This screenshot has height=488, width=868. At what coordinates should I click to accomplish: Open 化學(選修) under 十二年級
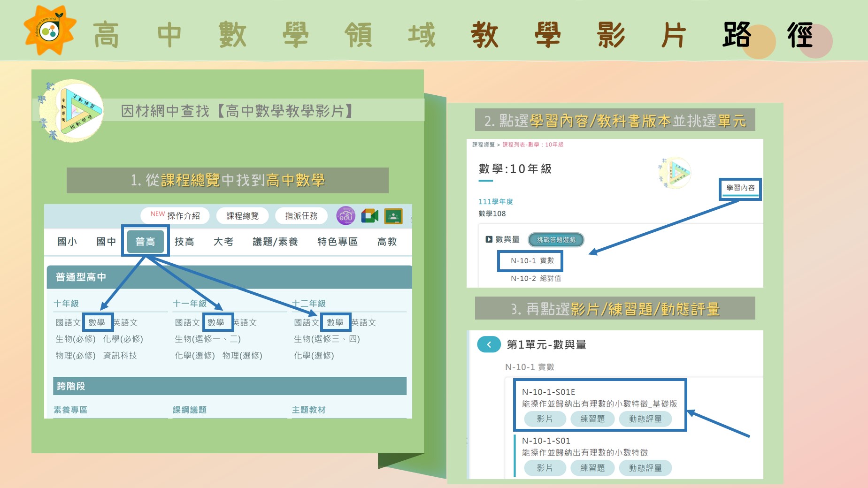[314, 356]
